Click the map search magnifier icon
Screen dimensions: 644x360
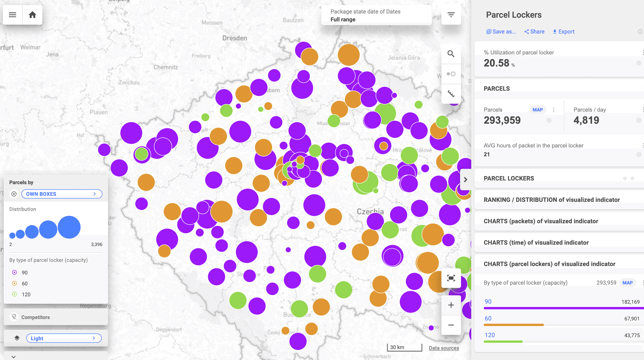(451, 54)
